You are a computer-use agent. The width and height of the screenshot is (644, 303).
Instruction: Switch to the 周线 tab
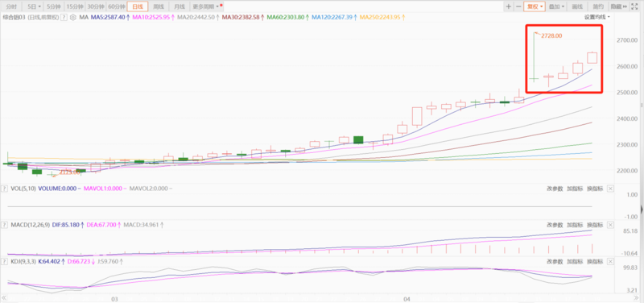point(159,6)
